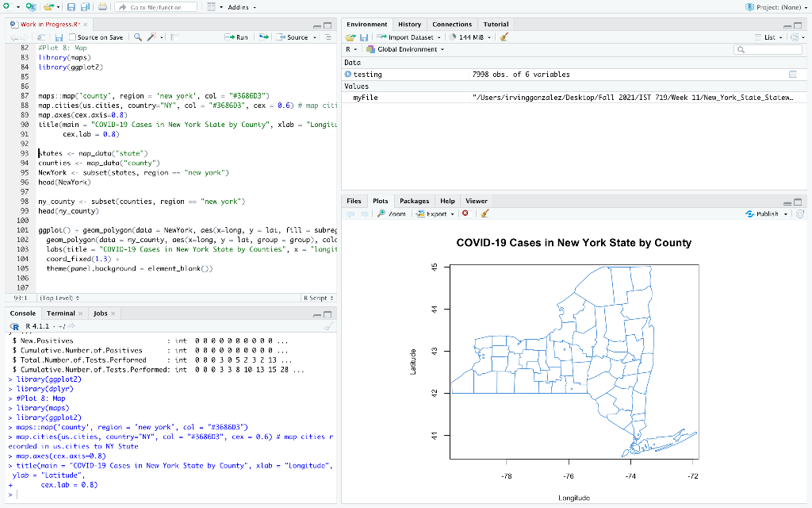Zoom the plot in the Plots pane
This screenshot has height=508, width=812.
pyautogui.click(x=390, y=213)
